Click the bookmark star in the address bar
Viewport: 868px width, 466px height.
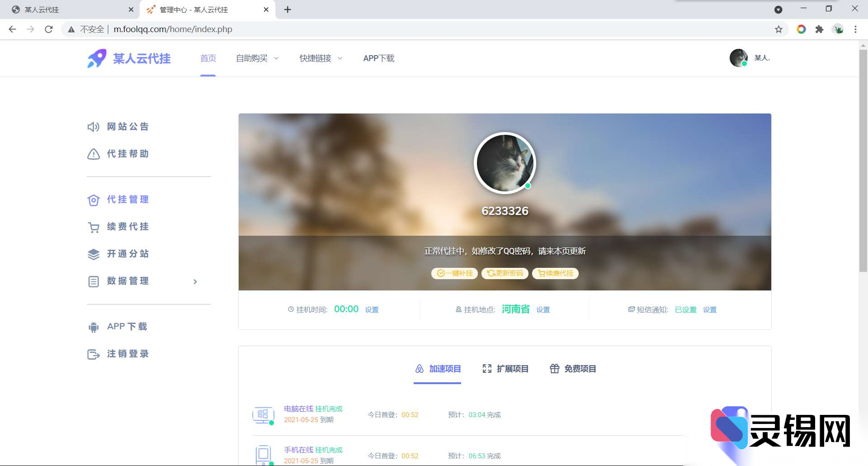click(778, 29)
